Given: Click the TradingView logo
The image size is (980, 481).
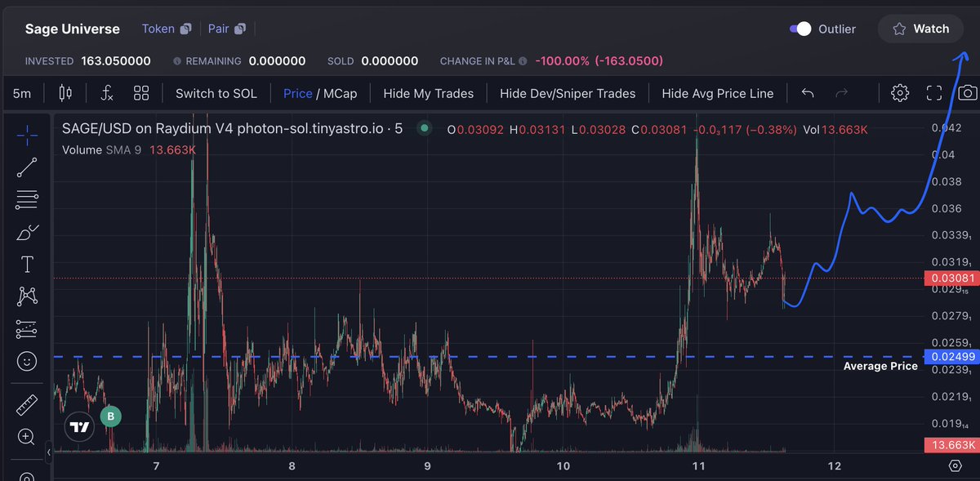Looking at the screenshot, I should [x=79, y=427].
